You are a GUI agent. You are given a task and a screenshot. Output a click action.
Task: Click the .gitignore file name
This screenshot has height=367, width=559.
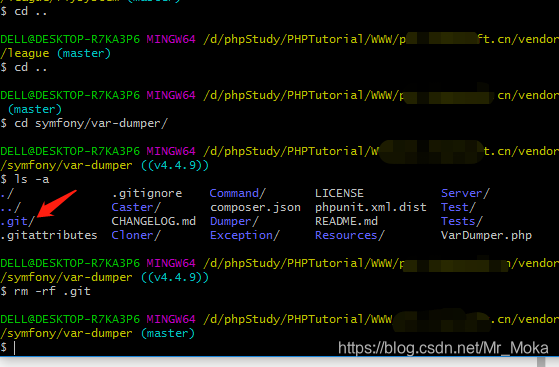coord(147,194)
